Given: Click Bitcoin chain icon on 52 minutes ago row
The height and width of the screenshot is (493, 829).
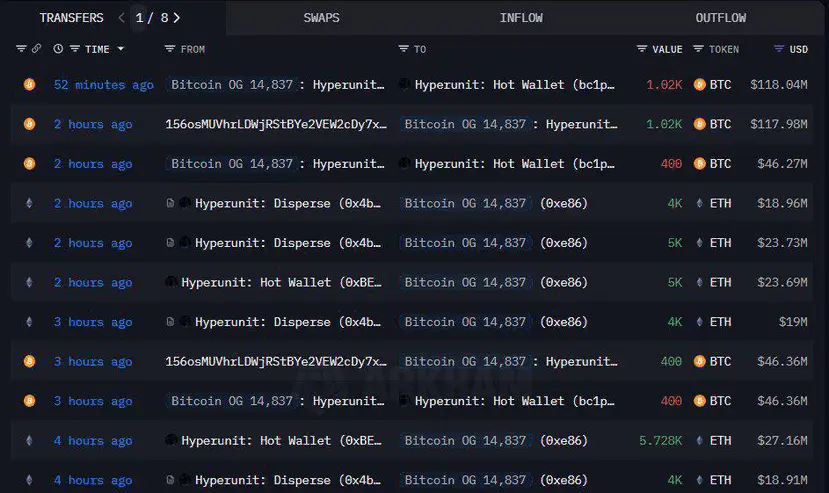Looking at the screenshot, I should [30, 84].
